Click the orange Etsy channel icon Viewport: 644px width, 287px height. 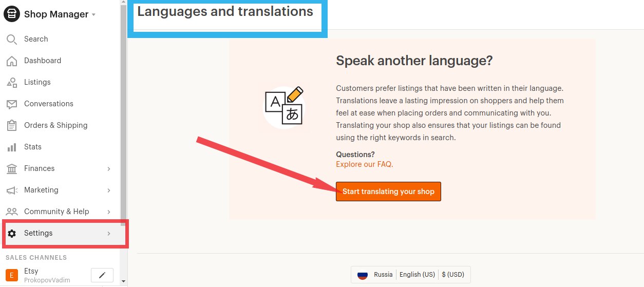(12, 276)
